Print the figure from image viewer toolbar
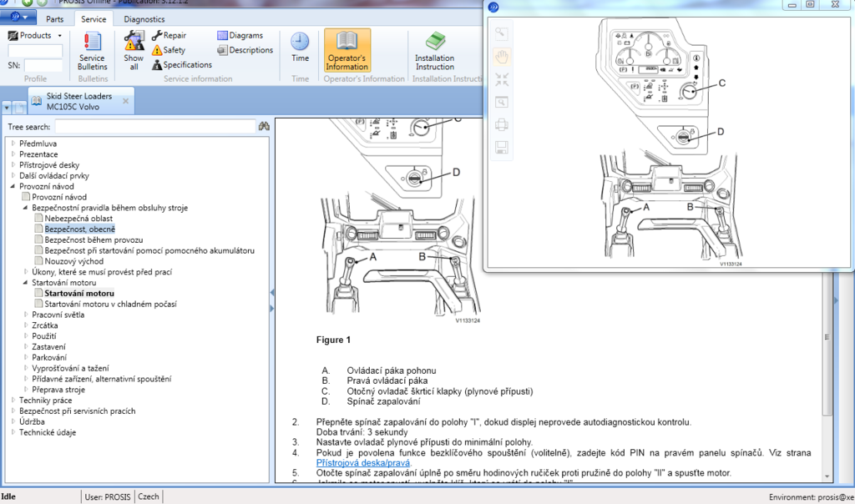The width and height of the screenshot is (855, 504). 502,125
